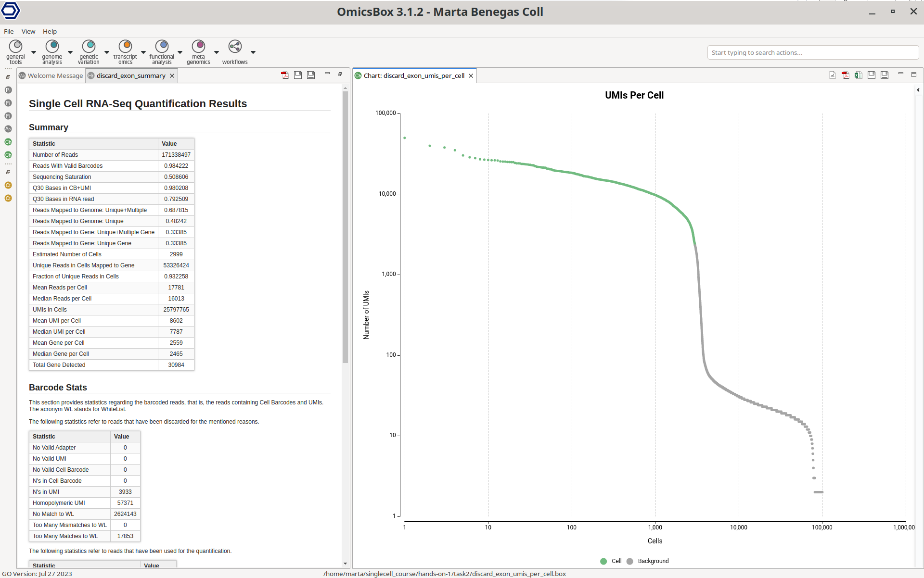Select the Total Gene Detected row
This screenshot has height=578, width=924.
point(112,365)
